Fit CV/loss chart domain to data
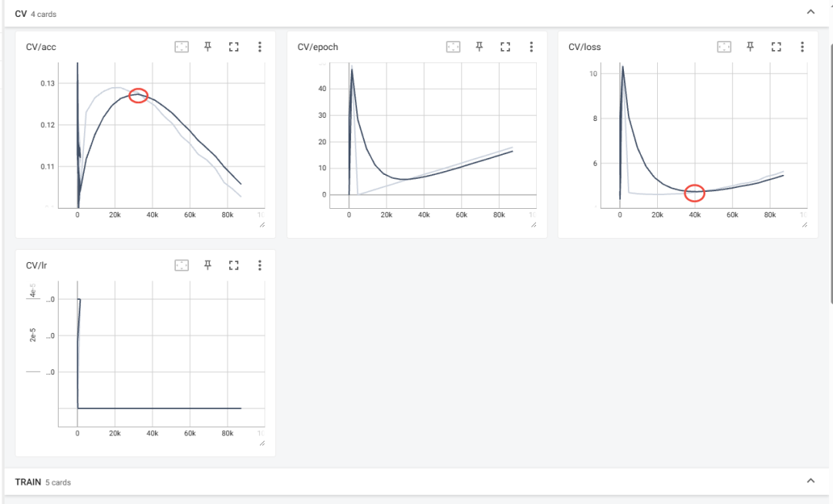 point(723,47)
